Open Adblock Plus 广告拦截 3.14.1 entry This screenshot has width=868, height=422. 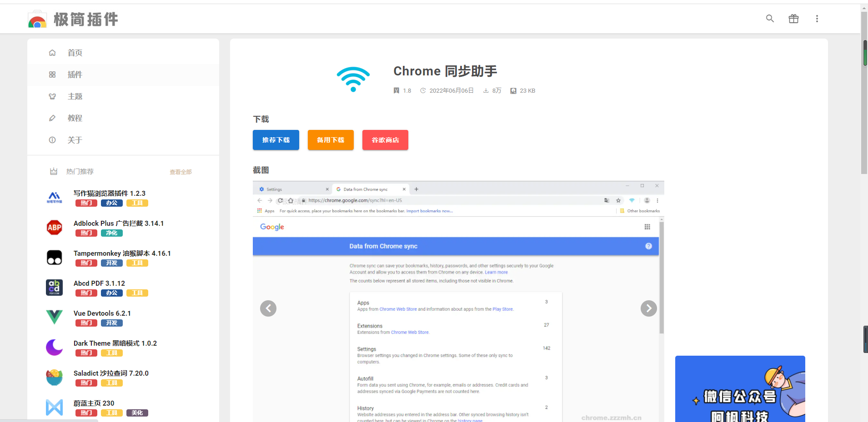[x=119, y=223]
